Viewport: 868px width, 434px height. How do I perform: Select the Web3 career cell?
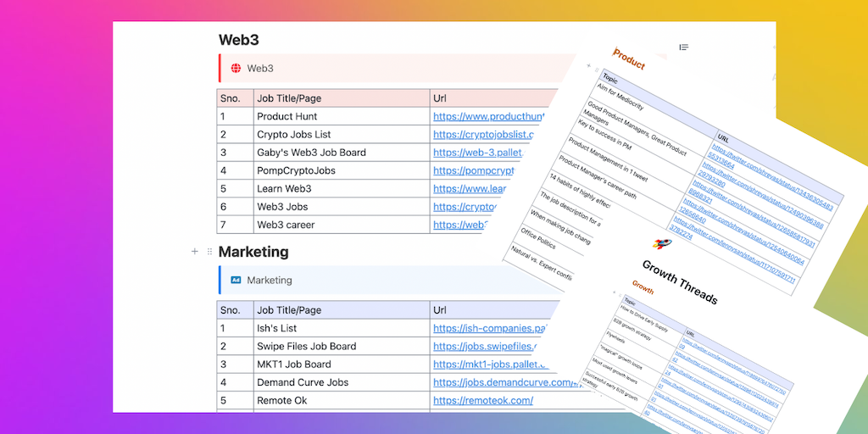click(x=342, y=225)
